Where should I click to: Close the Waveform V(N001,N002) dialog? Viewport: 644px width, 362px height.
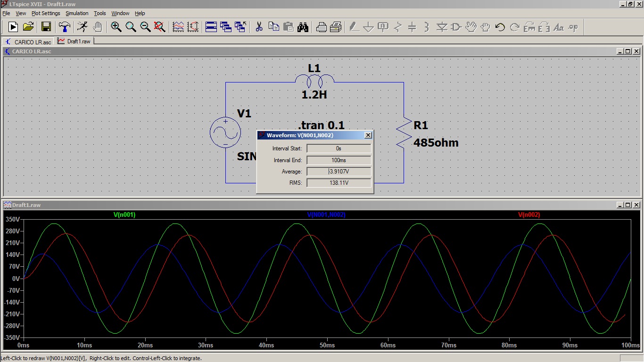[368, 135]
